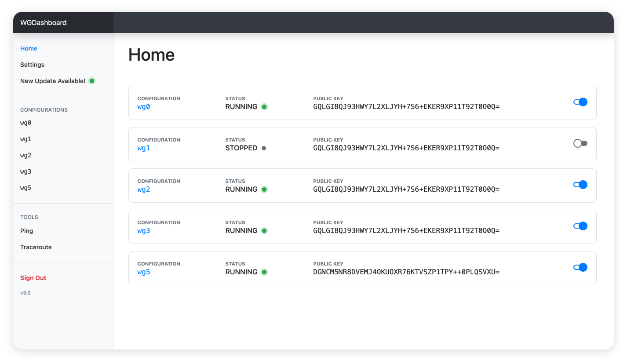Screen dimensions: 627x364
Task: Click New Update Available! notice
Action: coord(53,81)
